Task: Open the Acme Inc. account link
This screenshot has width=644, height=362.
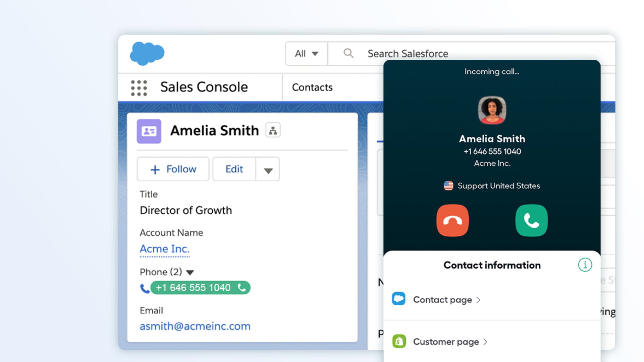Action: (164, 249)
